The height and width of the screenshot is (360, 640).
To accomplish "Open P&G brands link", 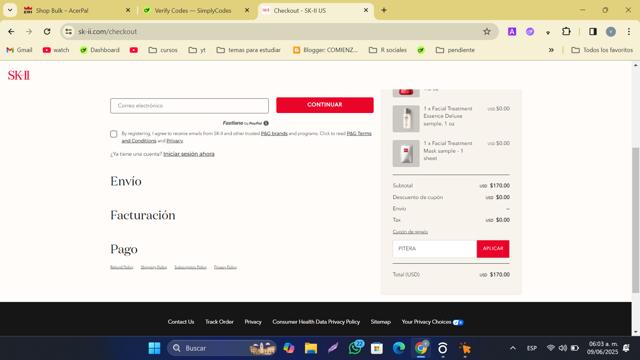I will point(274,133).
